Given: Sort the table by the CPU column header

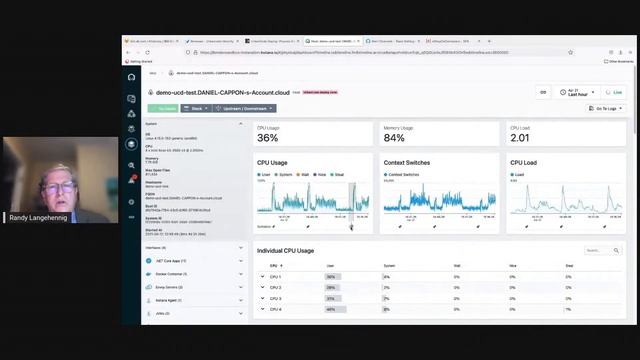Looking at the screenshot, I should point(276,266).
